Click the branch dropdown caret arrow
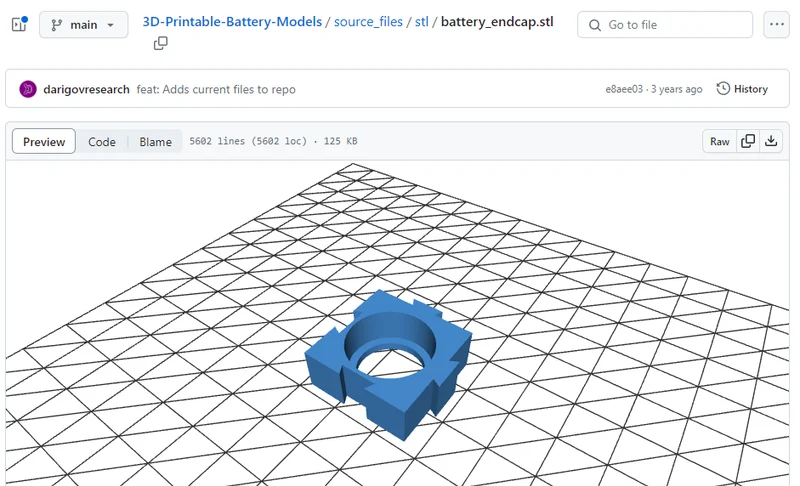The width and height of the screenshot is (800, 486). pyautogui.click(x=110, y=25)
